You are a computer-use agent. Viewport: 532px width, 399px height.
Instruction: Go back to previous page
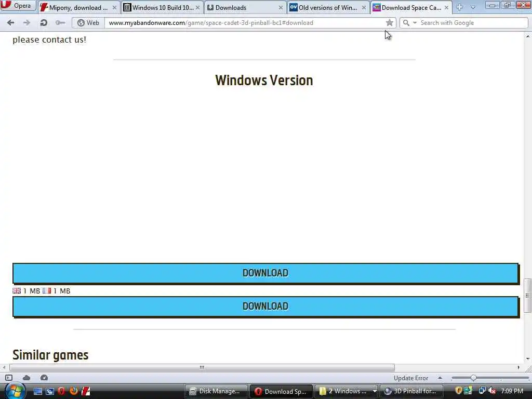click(10, 23)
